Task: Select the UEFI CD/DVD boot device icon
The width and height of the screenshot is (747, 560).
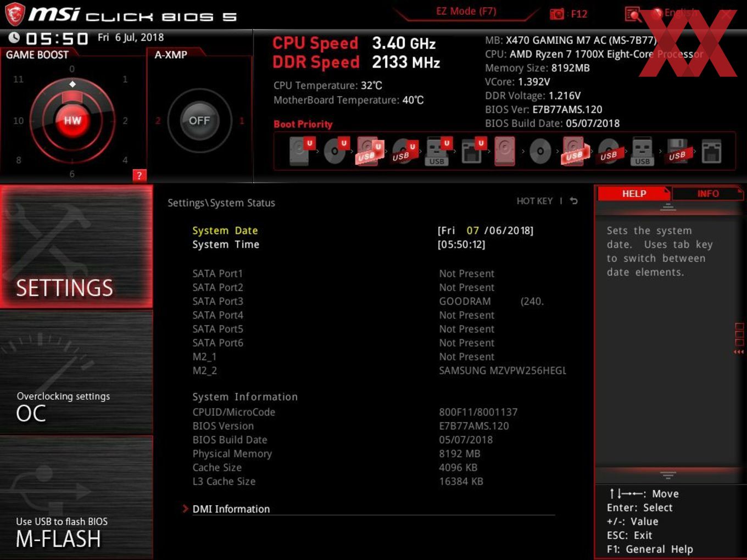Action: coord(335,151)
